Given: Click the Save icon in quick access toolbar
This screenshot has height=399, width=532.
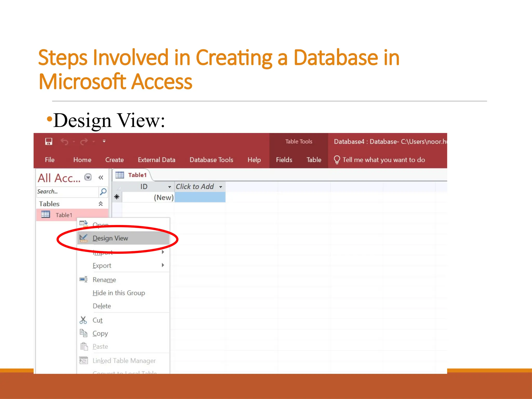Looking at the screenshot, I should click(x=49, y=142).
